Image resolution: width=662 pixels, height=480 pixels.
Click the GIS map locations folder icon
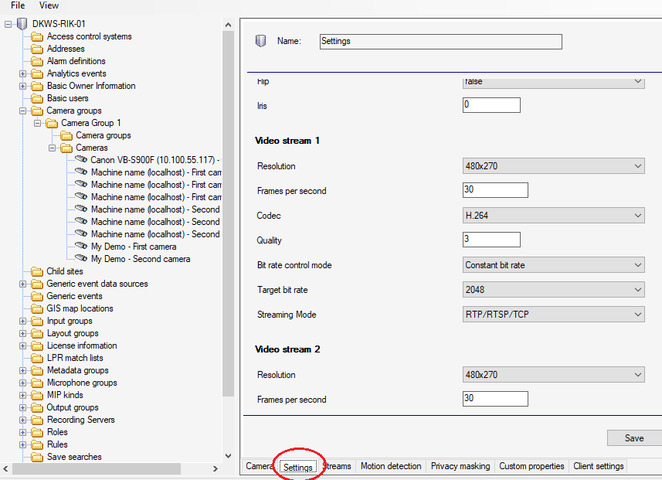(37, 309)
